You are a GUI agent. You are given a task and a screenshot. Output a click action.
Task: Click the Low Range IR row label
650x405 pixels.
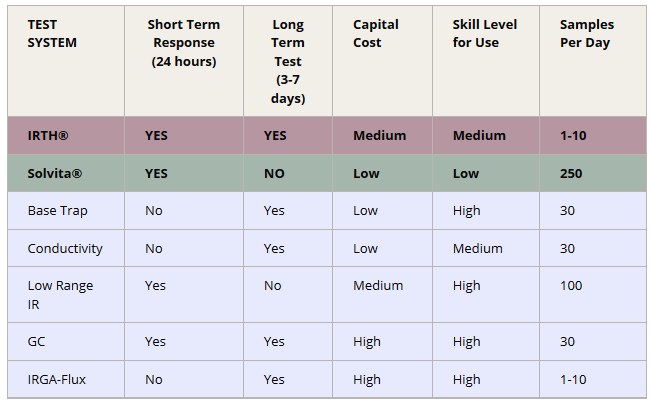pos(60,294)
